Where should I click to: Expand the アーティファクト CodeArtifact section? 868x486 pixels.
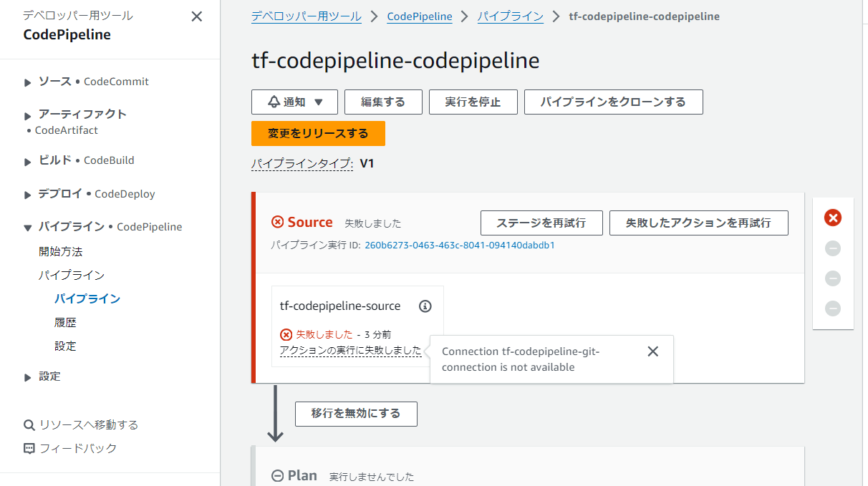(28, 115)
